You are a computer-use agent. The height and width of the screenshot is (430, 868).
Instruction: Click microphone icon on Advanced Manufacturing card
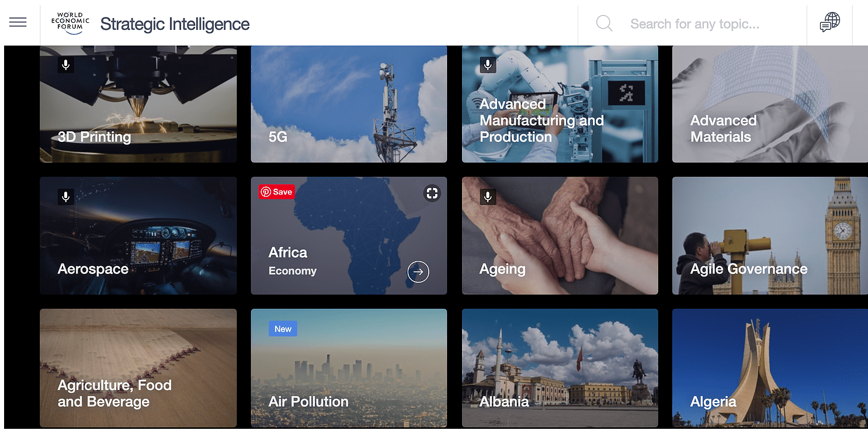[x=488, y=64]
